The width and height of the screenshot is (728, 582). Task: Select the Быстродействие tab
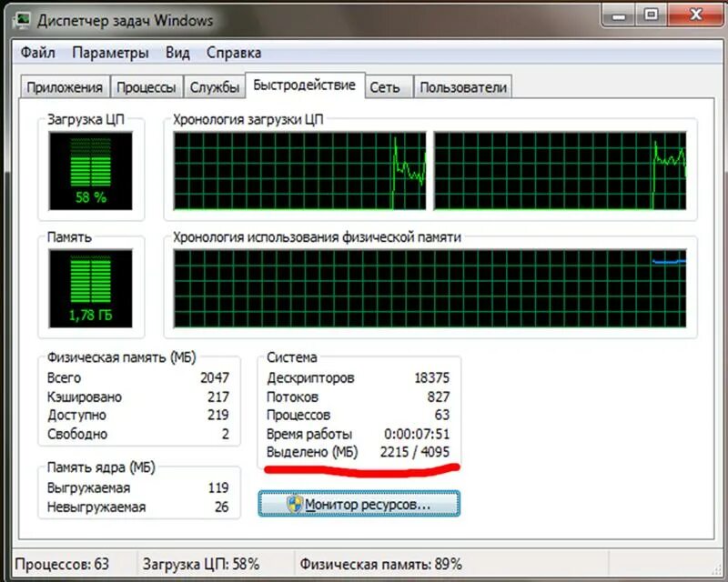[x=305, y=85]
